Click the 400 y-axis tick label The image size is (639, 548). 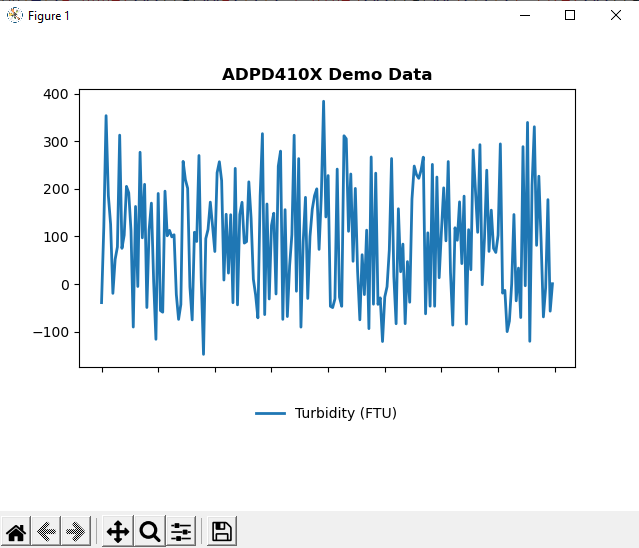pyautogui.click(x=54, y=94)
